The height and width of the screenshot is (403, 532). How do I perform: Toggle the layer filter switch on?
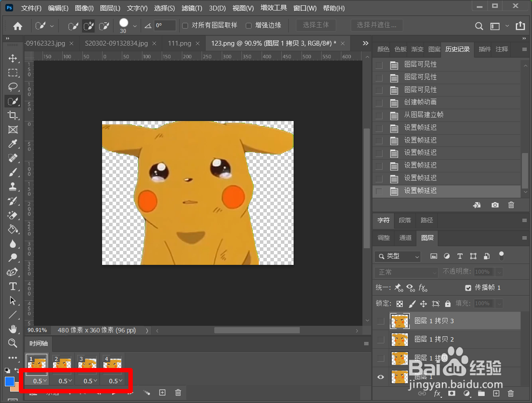(x=501, y=255)
